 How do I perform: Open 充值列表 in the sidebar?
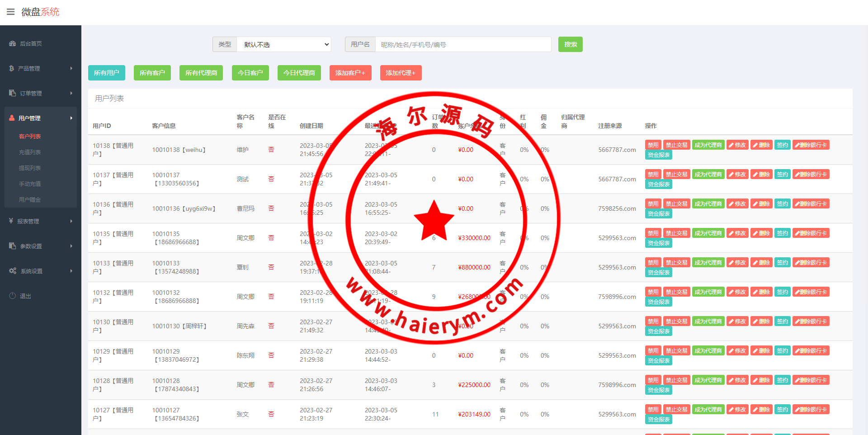point(30,152)
